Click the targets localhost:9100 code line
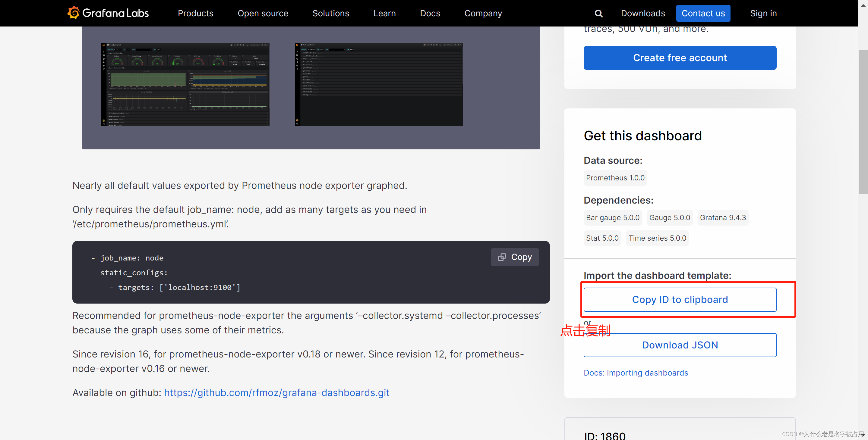This screenshot has height=440, width=868. pyautogui.click(x=175, y=288)
